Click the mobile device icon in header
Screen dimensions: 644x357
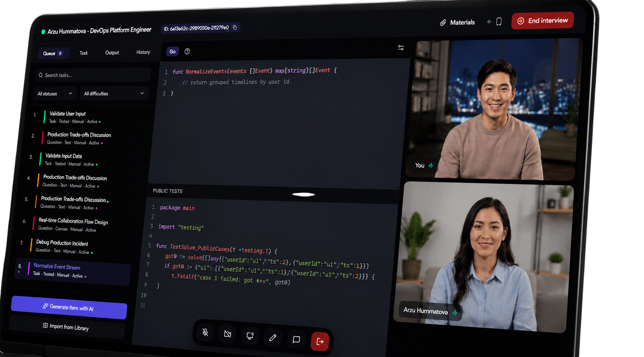tap(499, 21)
